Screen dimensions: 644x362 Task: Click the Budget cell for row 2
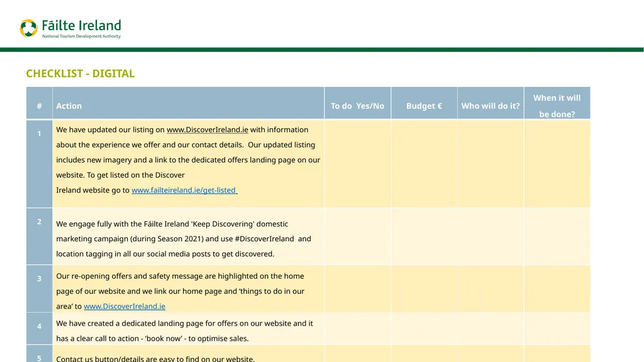(424, 236)
